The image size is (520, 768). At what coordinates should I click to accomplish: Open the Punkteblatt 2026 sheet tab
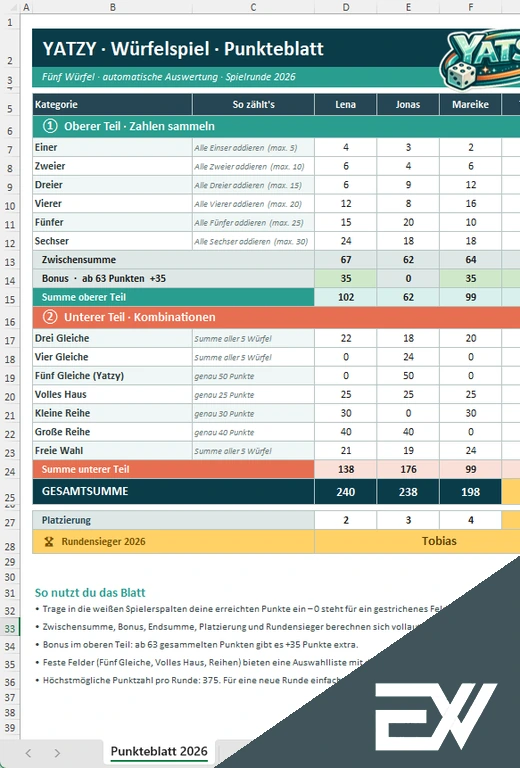click(159, 751)
